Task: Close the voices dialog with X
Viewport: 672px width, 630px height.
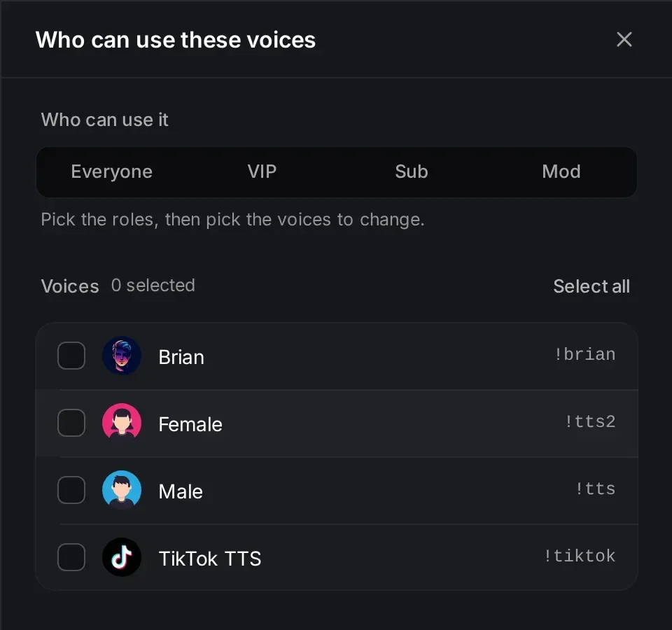Action: tap(624, 39)
